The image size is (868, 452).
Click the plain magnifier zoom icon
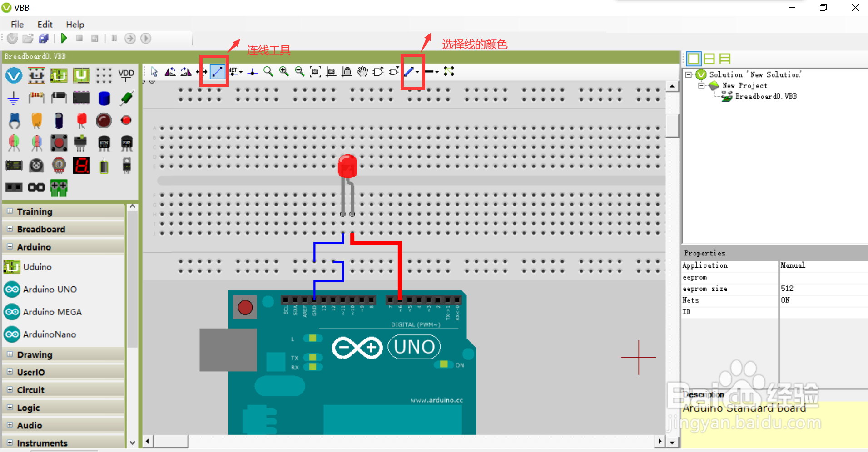[x=268, y=71]
